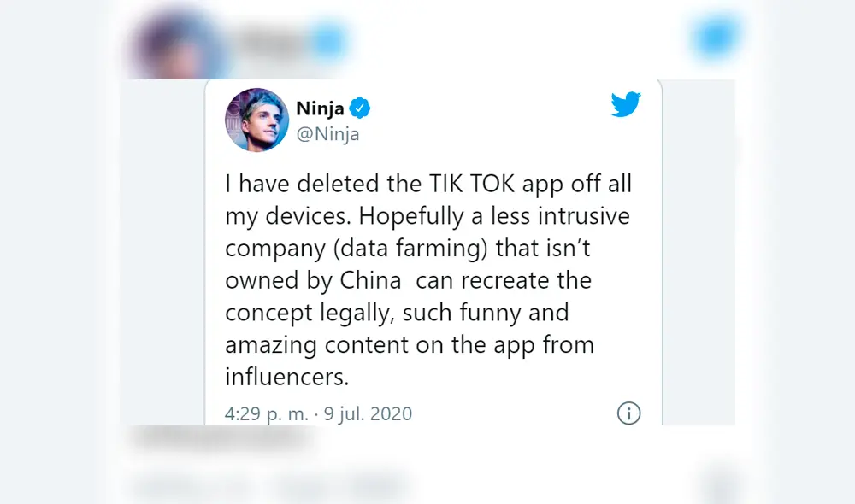
Task: Click the blurred verified badge at top
Action: point(329,41)
